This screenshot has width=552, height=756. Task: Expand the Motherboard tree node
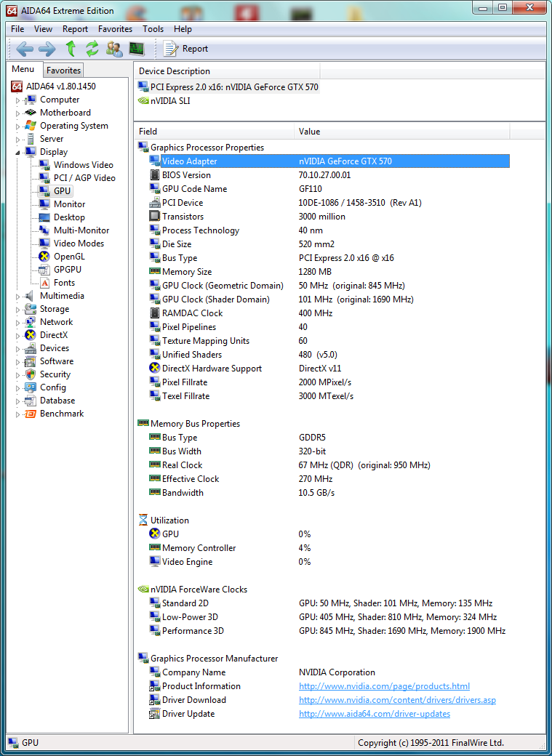(x=18, y=113)
